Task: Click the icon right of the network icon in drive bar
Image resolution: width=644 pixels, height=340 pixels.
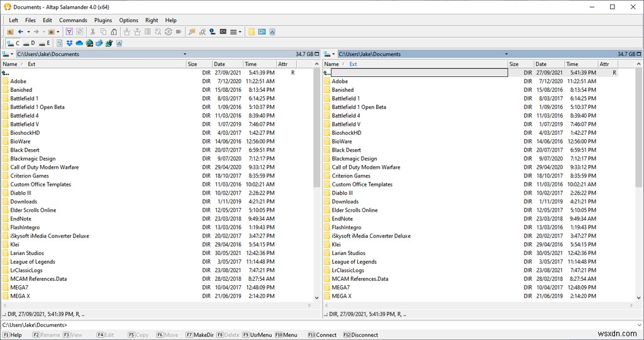Action: 109,43
